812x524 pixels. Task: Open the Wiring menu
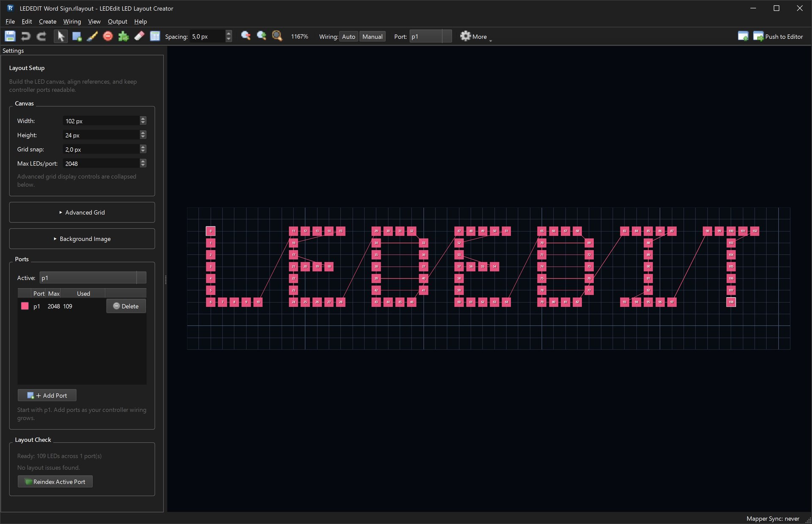[x=72, y=21]
